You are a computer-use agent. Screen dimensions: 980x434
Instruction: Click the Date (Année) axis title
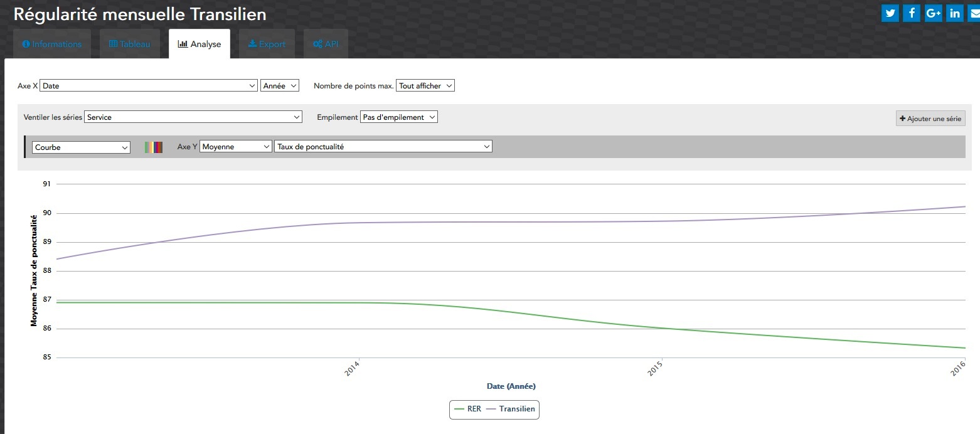(x=511, y=386)
